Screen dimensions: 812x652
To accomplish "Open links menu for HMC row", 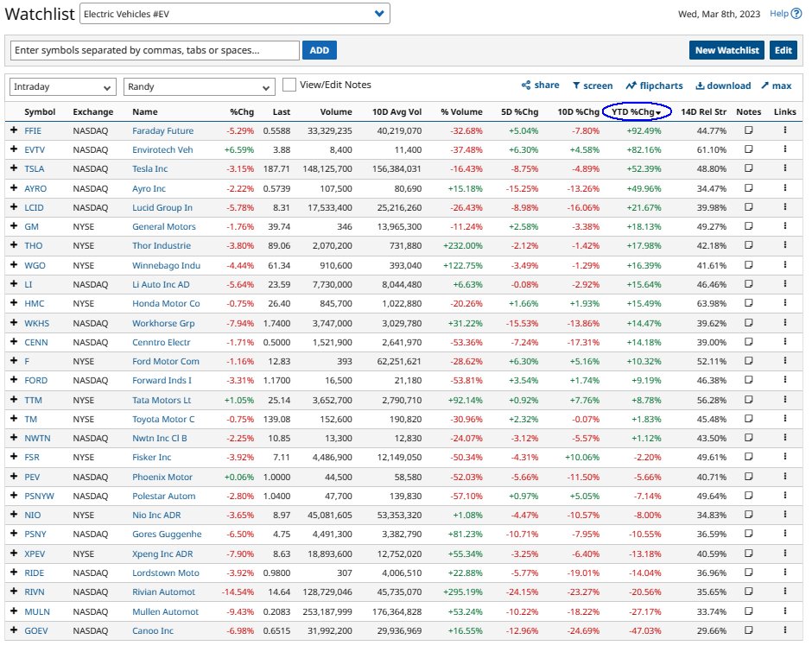I will tap(785, 303).
